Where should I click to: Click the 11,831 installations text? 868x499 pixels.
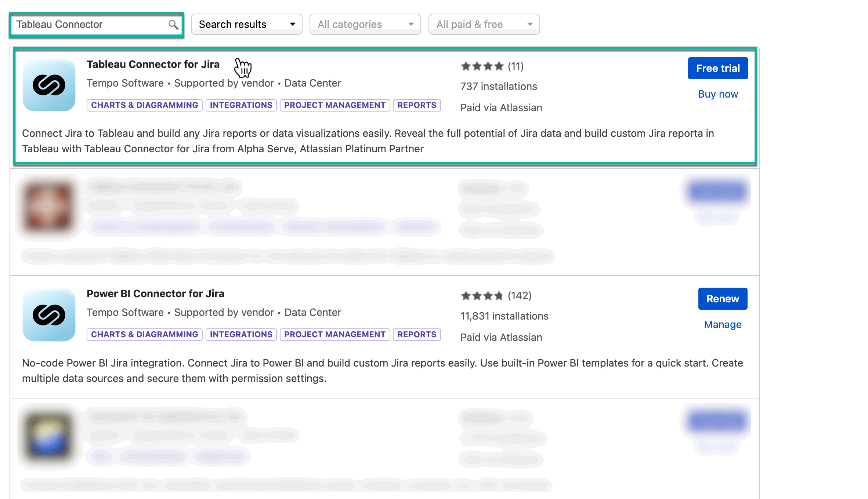tap(504, 316)
